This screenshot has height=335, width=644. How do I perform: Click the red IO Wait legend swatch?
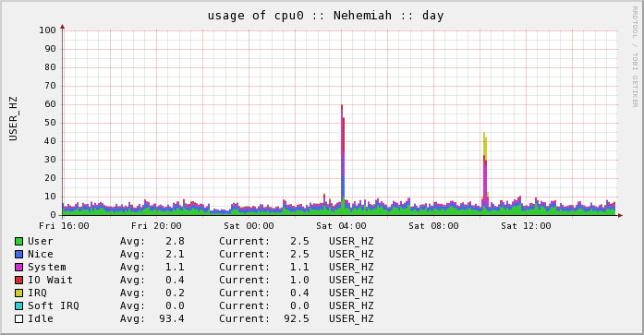point(18,280)
